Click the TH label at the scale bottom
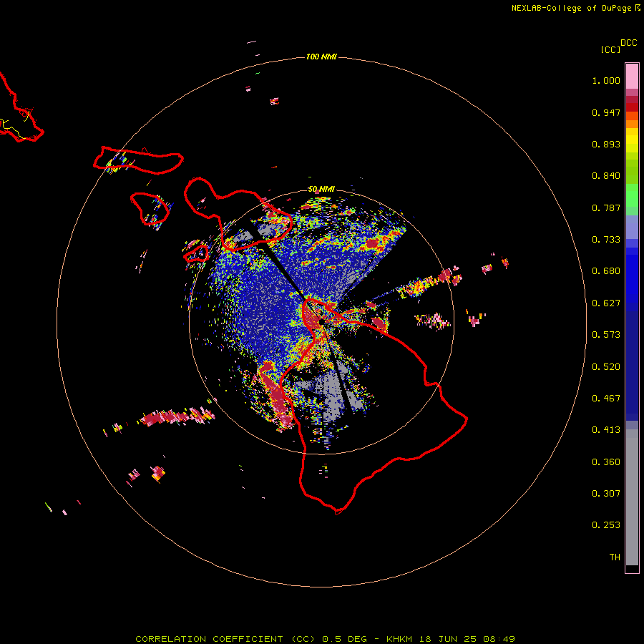644x644 pixels. [615, 557]
